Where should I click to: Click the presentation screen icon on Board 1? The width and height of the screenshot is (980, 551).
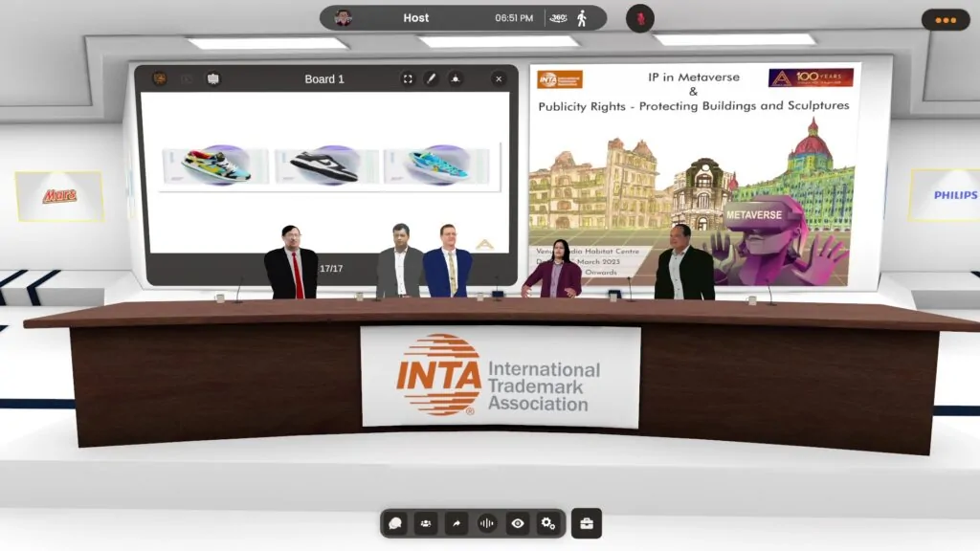pos(213,78)
